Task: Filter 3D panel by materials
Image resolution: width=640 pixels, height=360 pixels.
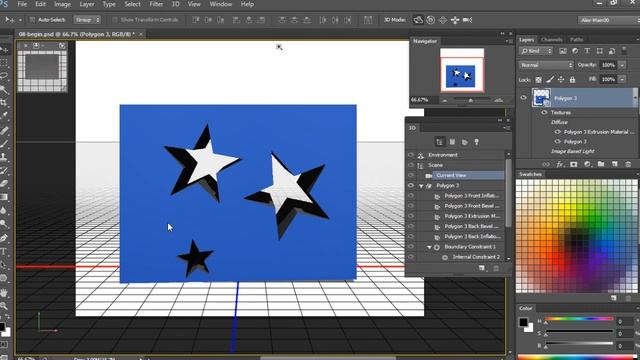Action: click(464, 142)
